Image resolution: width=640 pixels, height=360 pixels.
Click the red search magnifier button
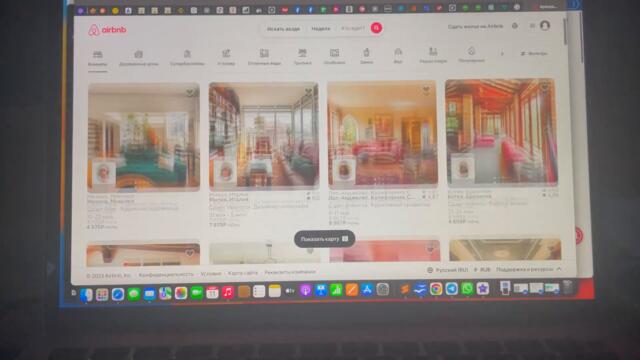pos(376,28)
